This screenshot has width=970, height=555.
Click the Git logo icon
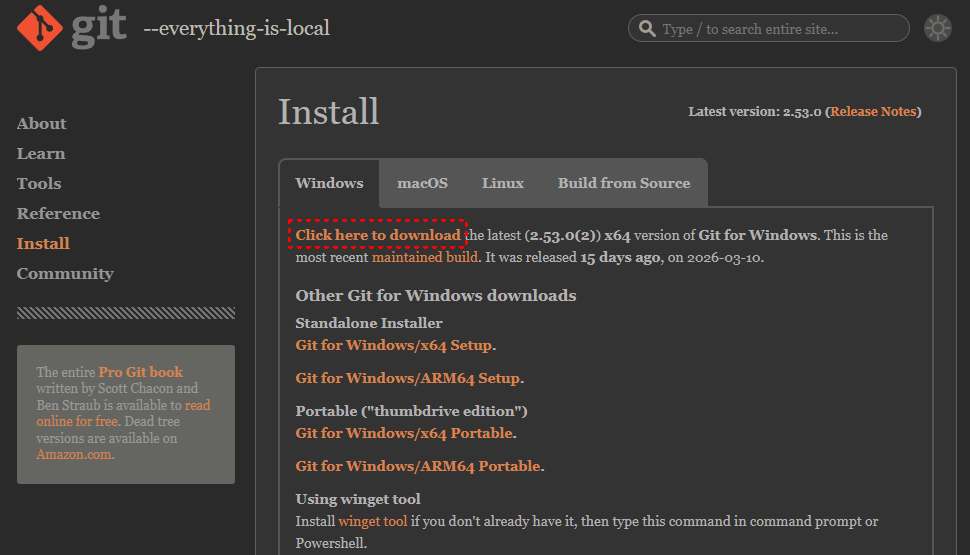39,27
